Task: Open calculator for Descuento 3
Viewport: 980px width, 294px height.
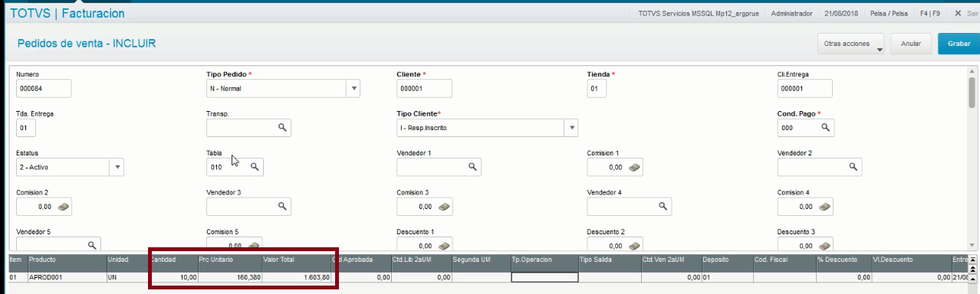Action: point(825,245)
